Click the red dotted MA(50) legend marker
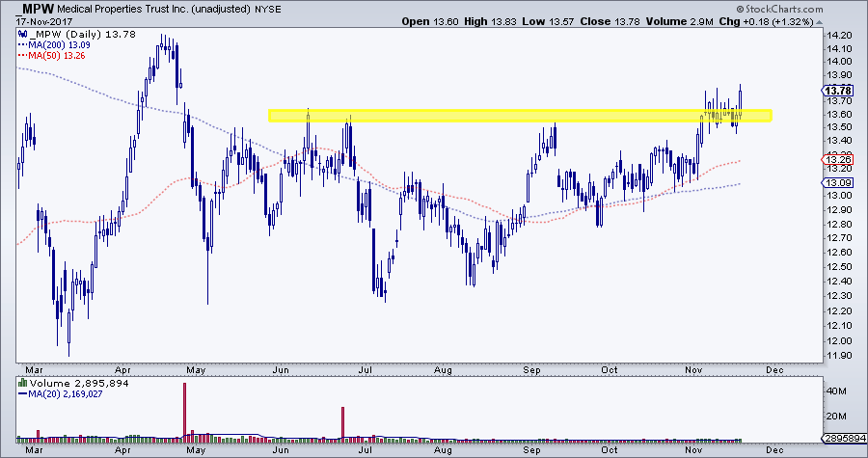This screenshot has height=458, width=868. (22, 54)
